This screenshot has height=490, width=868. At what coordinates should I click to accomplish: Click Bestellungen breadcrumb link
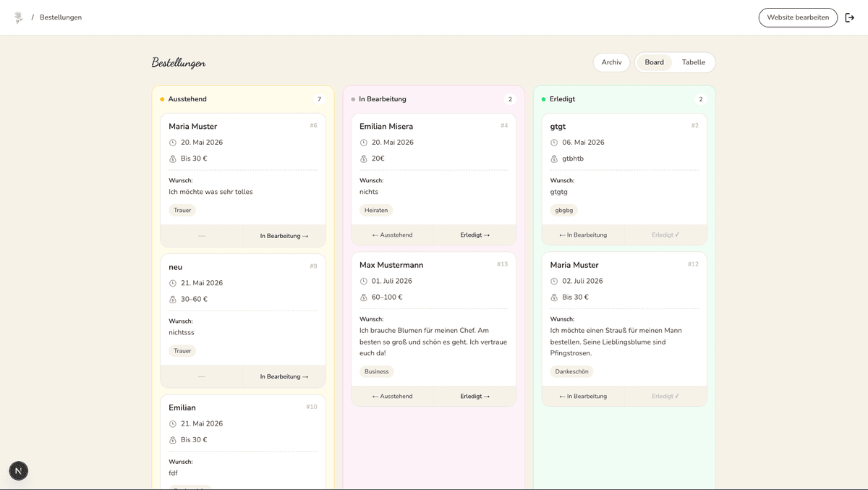pos(61,17)
